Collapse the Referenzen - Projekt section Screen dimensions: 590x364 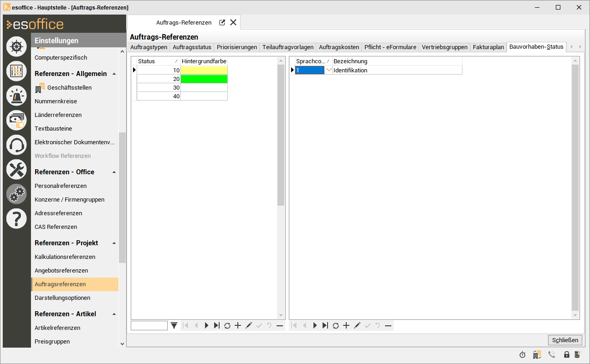pos(114,243)
